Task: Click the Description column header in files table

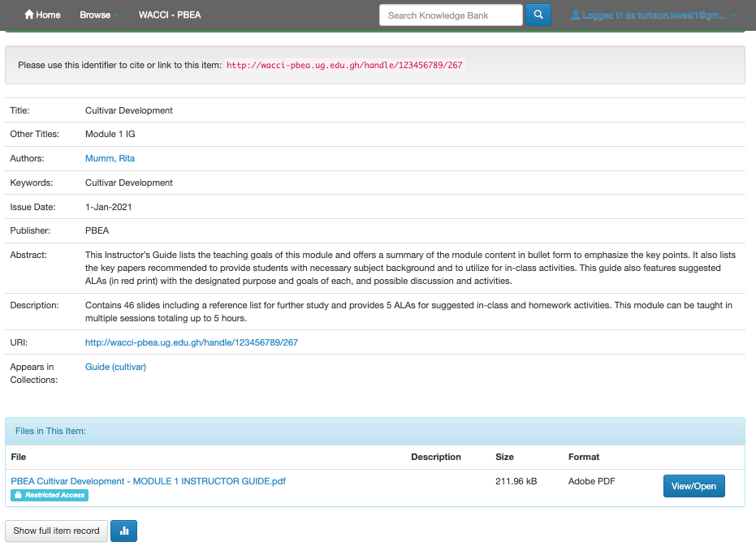Action: click(x=436, y=457)
